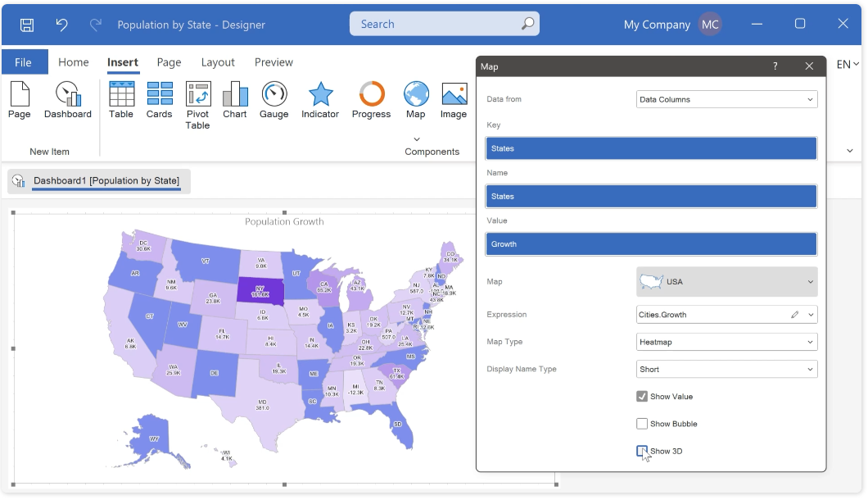The width and height of the screenshot is (868, 500).
Task: Click the Dashboard1 tab icon
Action: (18, 181)
